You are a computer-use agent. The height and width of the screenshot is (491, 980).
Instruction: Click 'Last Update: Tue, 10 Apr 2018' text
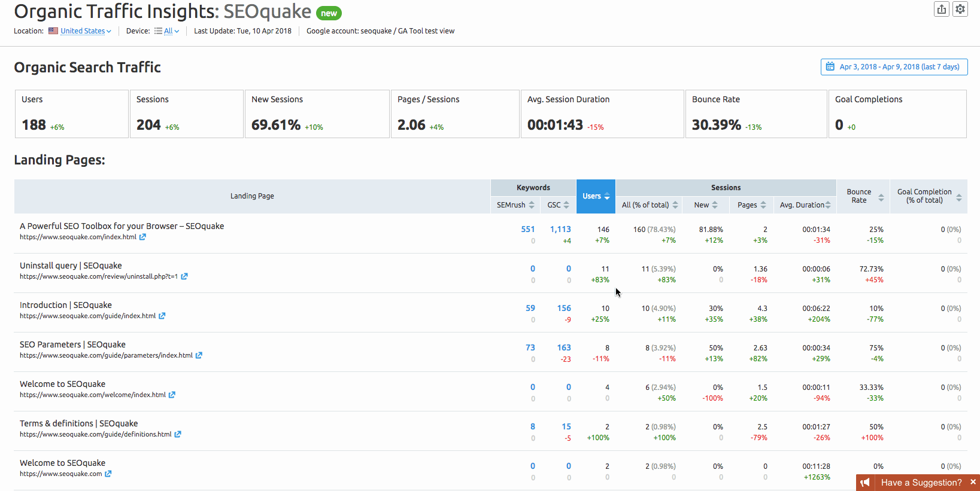(242, 31)
